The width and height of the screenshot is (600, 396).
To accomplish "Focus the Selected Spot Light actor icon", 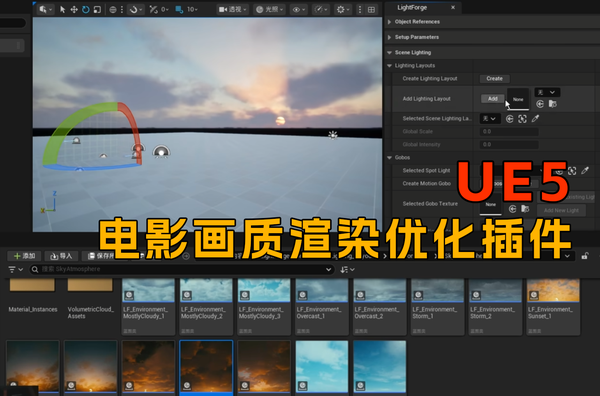I will 572,171.
